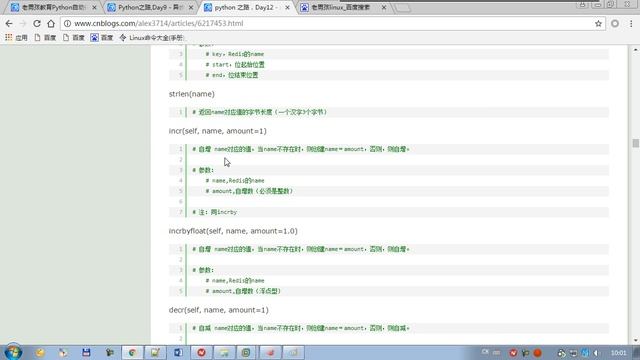Image resolution: width=640 pixels, height=360 pixels.
Task: Switch to Chrome in the taskbar
Action: click(132, 353)
